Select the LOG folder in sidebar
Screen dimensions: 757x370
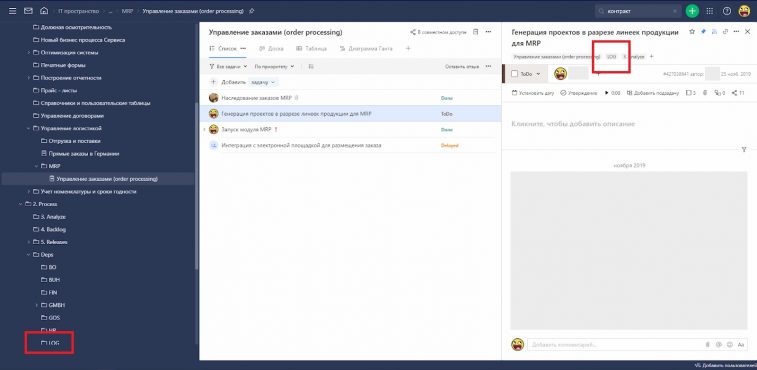click(x=50, y=343)
